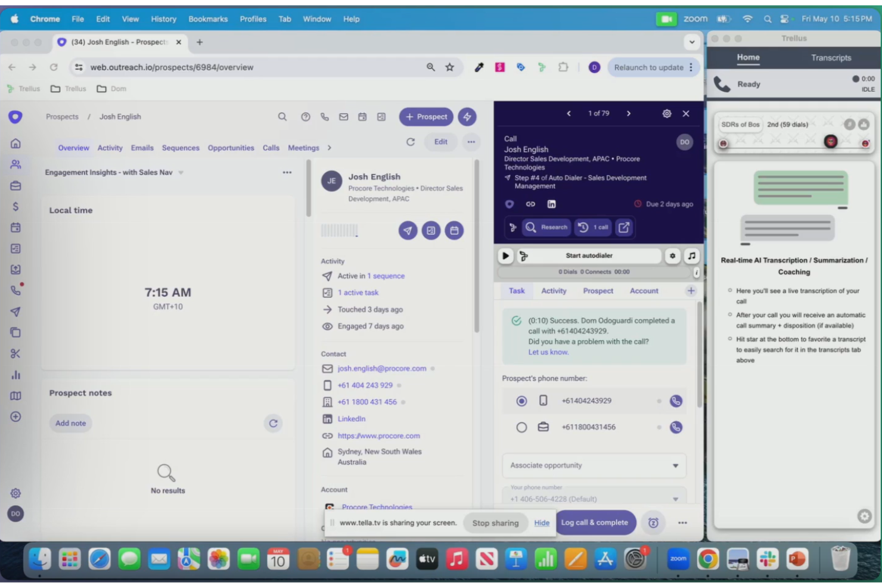882x588 pixels.
Task: Select the +611800431456 number radio button
Action: [x=521, y=427]
